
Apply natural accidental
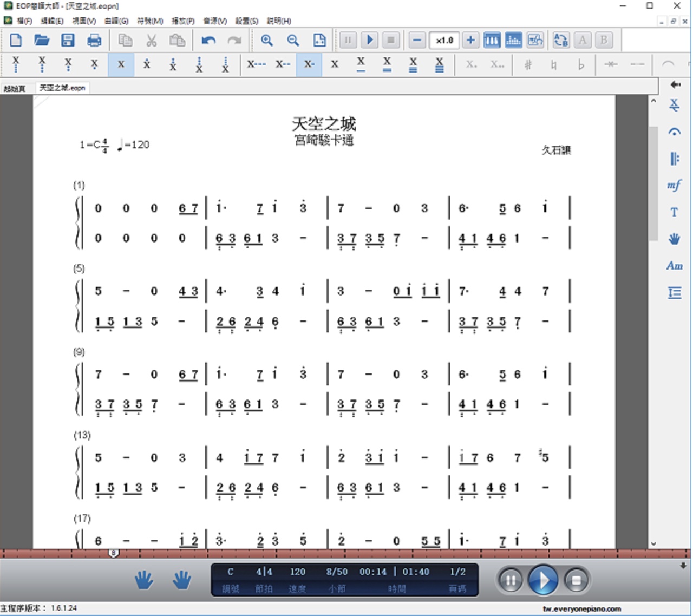pos(554,64)
